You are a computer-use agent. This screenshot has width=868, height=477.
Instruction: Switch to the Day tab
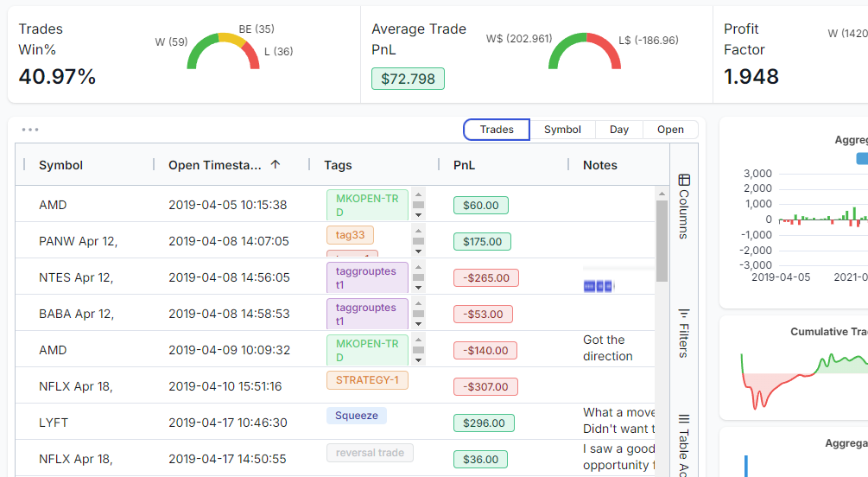click(x=619, y=130)
